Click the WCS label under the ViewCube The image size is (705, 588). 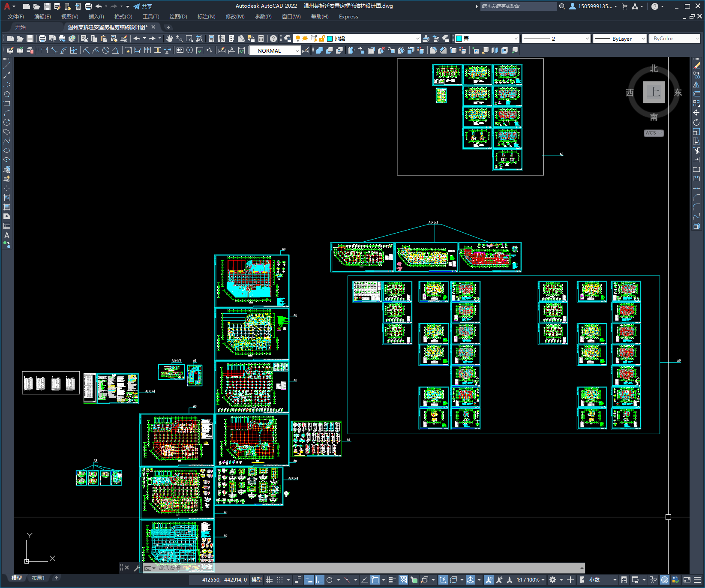coord(654,133)
